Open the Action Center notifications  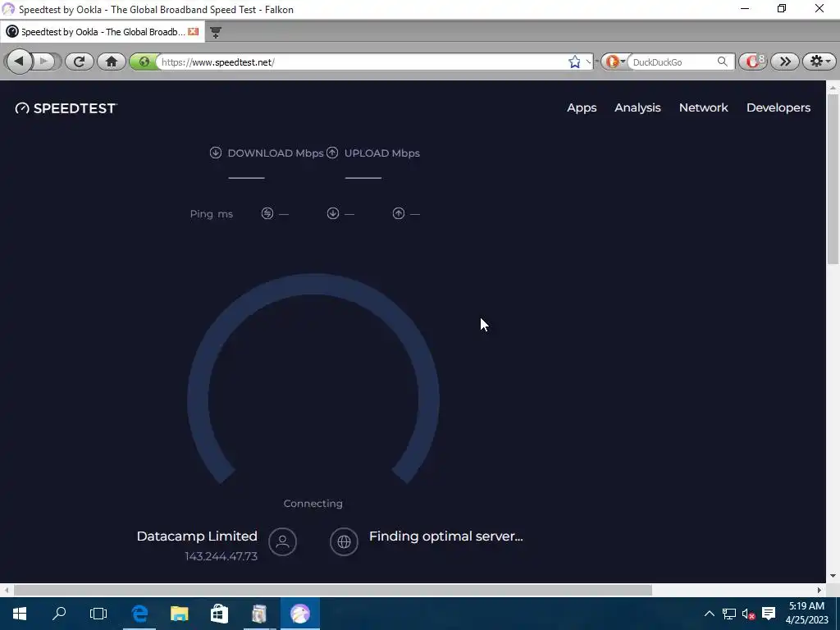769,614
